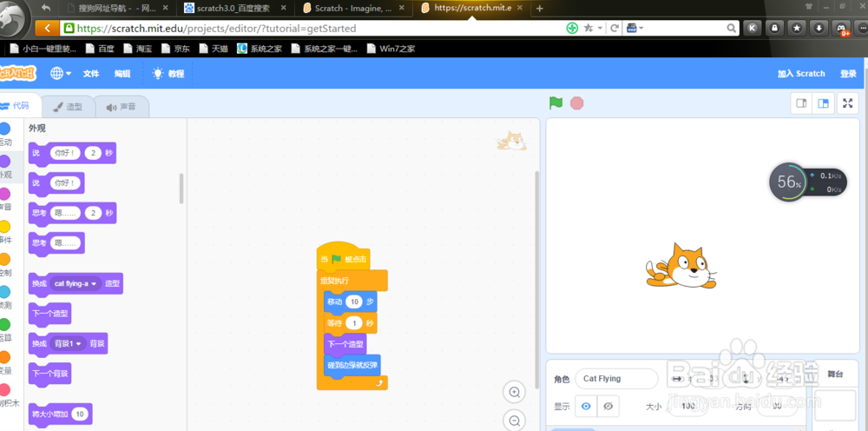
Task: Select the dark-orange variables category circle
Action: [x=4, y=357]
